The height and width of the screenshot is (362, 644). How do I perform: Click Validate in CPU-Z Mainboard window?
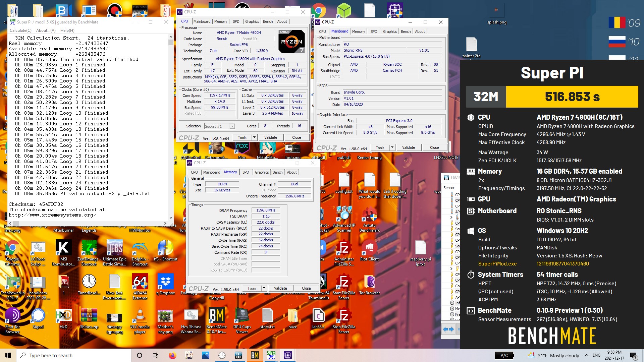(409, 147)
